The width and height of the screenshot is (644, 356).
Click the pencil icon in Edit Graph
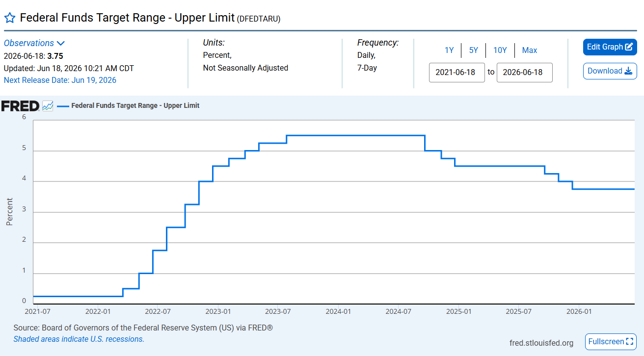[628, 47]
